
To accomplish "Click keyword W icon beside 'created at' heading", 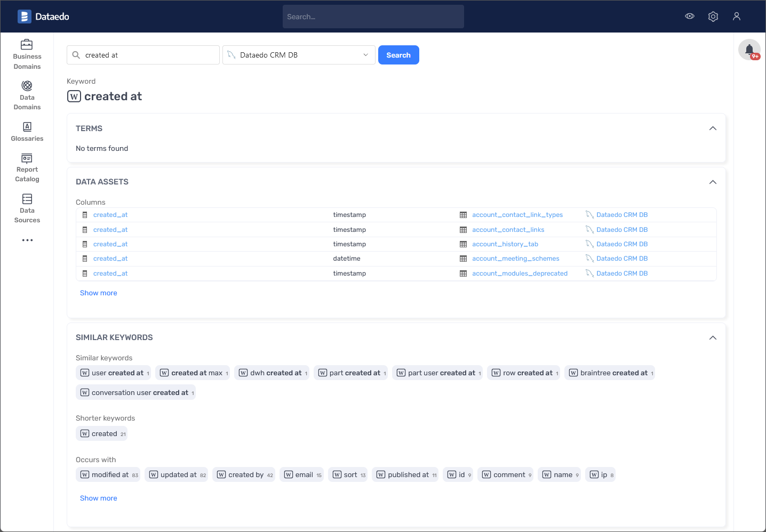I will pyautogui.click(x=74, y=96).
